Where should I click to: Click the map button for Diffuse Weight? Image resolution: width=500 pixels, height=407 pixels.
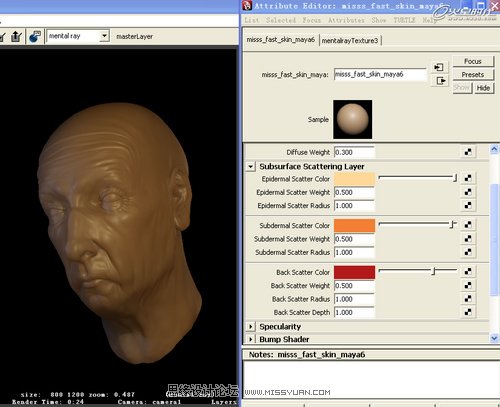(x=468, y=152)
